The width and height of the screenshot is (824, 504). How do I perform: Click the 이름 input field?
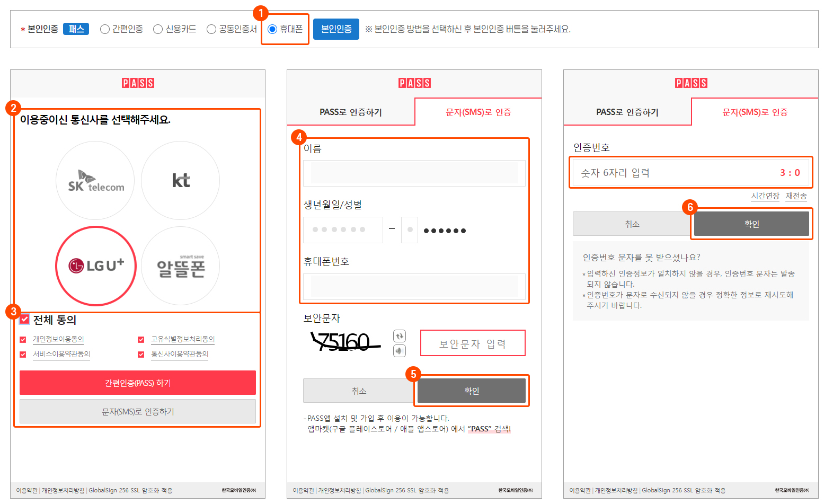pyautogui.click(x=414, y=173)
